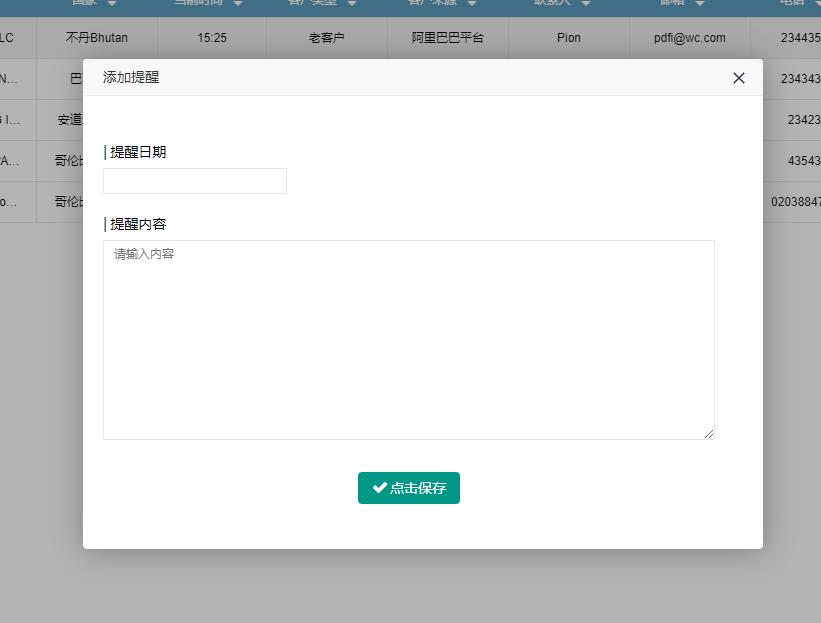Open the 当前时间 column filter arrow
Screen dimensions: 821x623
pos(237,3)
